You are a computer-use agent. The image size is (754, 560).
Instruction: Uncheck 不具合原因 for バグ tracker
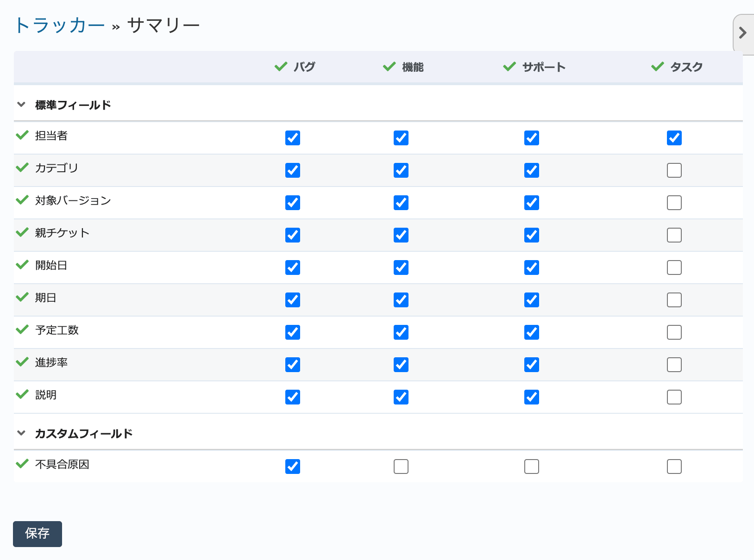click(x=293, y=467)
